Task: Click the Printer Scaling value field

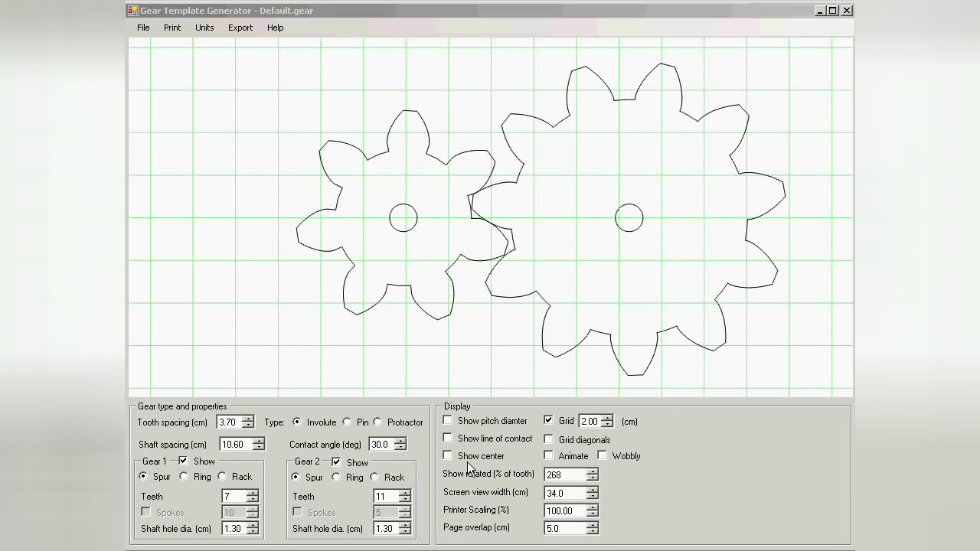Action: [565, 510]
